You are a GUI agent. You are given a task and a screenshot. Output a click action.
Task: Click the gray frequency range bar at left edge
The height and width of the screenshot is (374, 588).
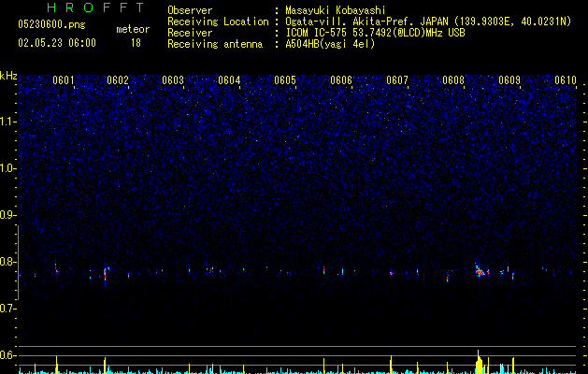(18, 263)
